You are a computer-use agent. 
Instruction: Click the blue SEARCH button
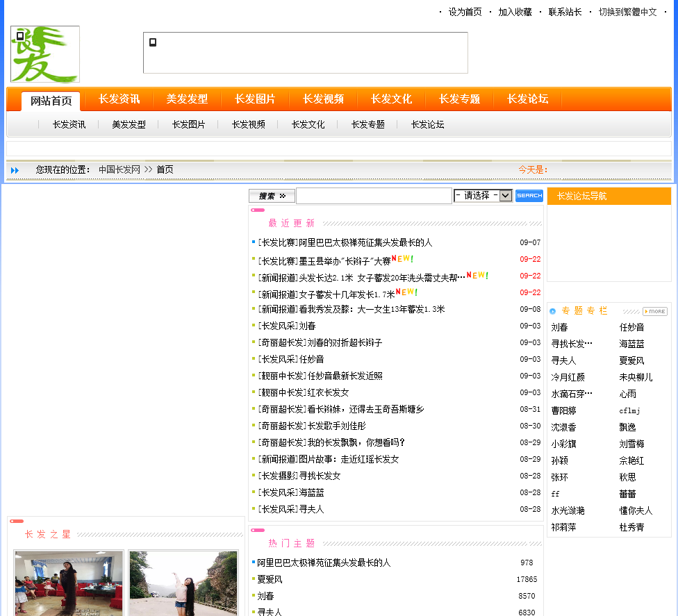point(529,196)
